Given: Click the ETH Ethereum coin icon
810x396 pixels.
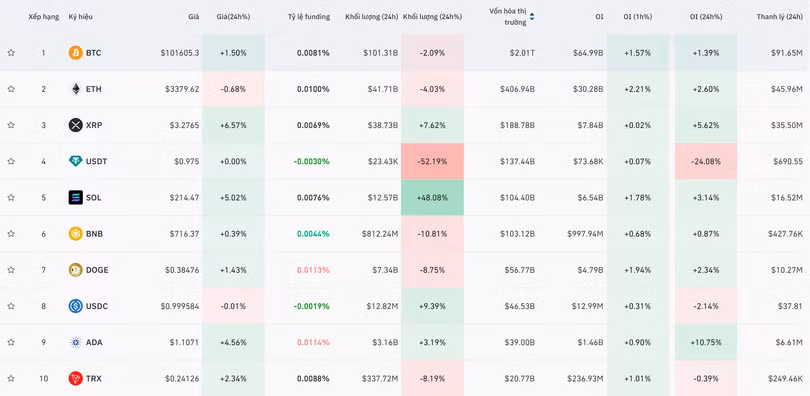Looking at the screenshot, I should tap(75, 89).
